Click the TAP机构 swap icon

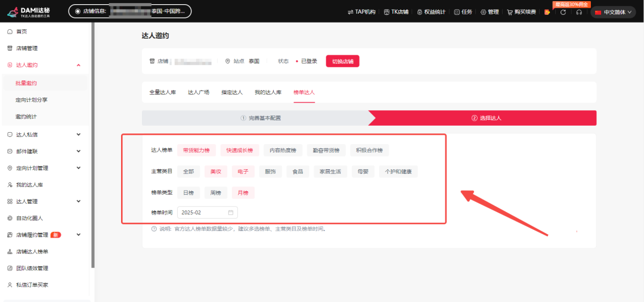coord(351,13)
